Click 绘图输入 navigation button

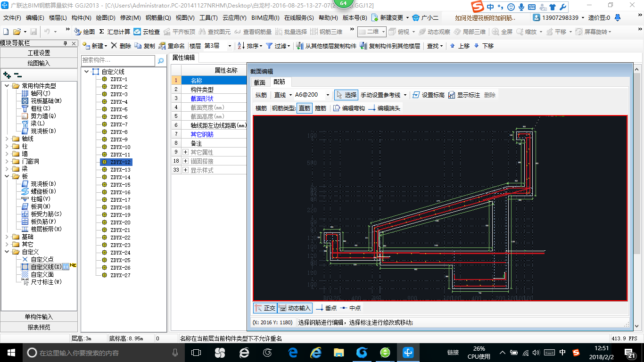tap(39, 63)
